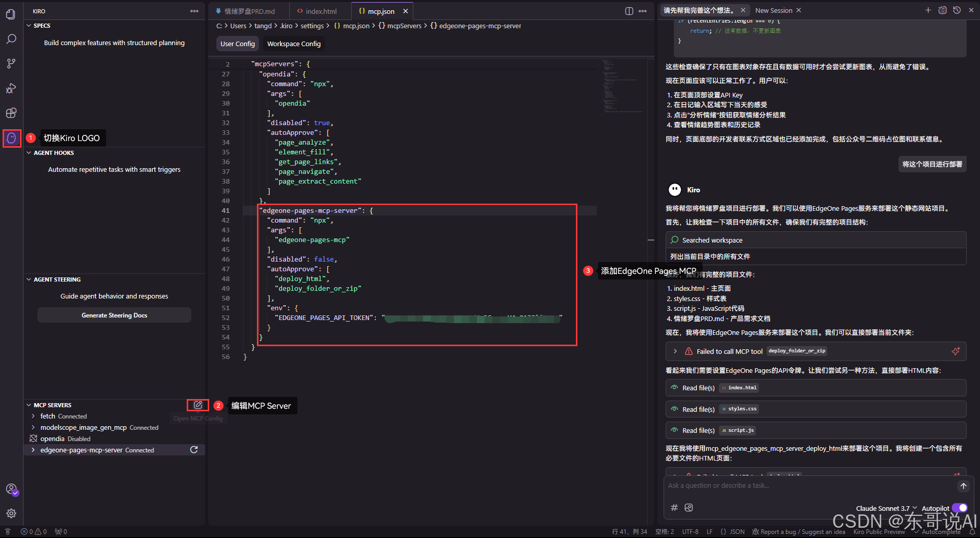980x538 pixels.
Task: Change the JSON language mode in status bar
Action: pos(732,532)
